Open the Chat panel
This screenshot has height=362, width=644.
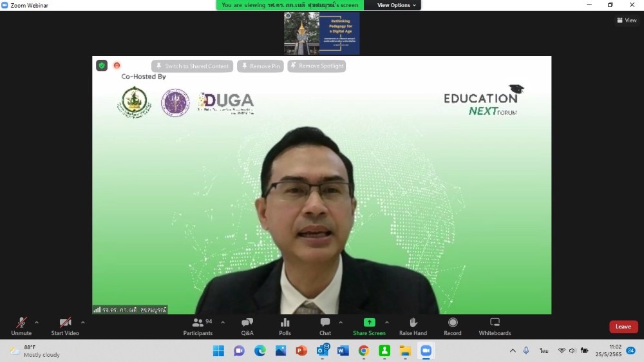[325, 323]
